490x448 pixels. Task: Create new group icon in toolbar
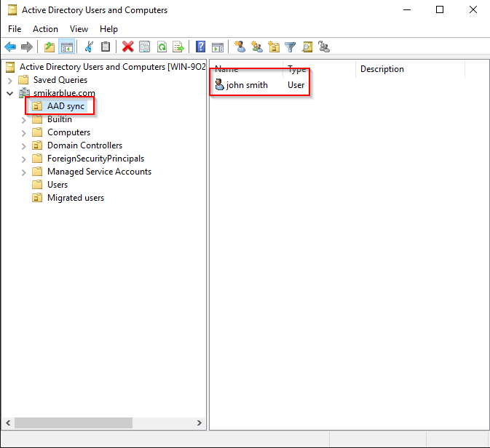pos(257,47)
